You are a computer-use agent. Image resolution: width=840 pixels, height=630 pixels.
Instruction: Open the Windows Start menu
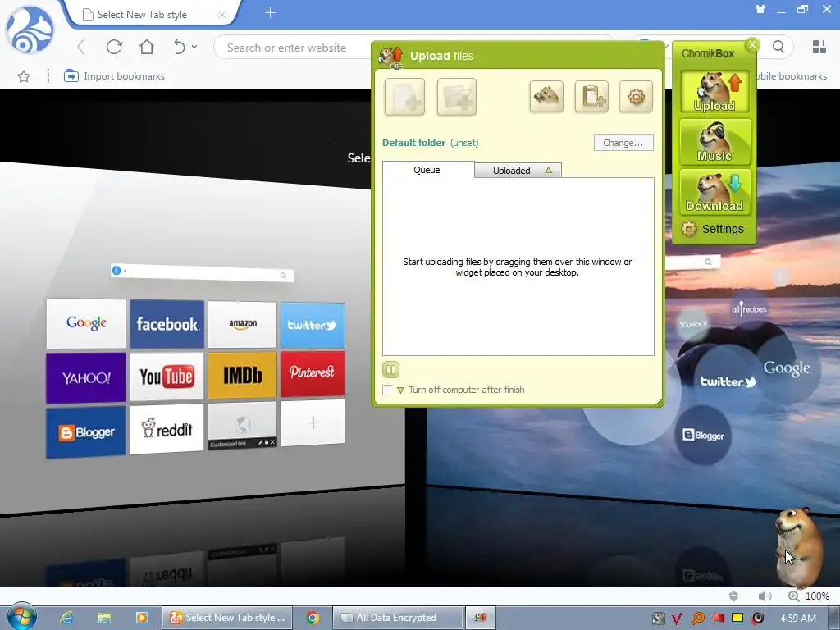(21, 617)
